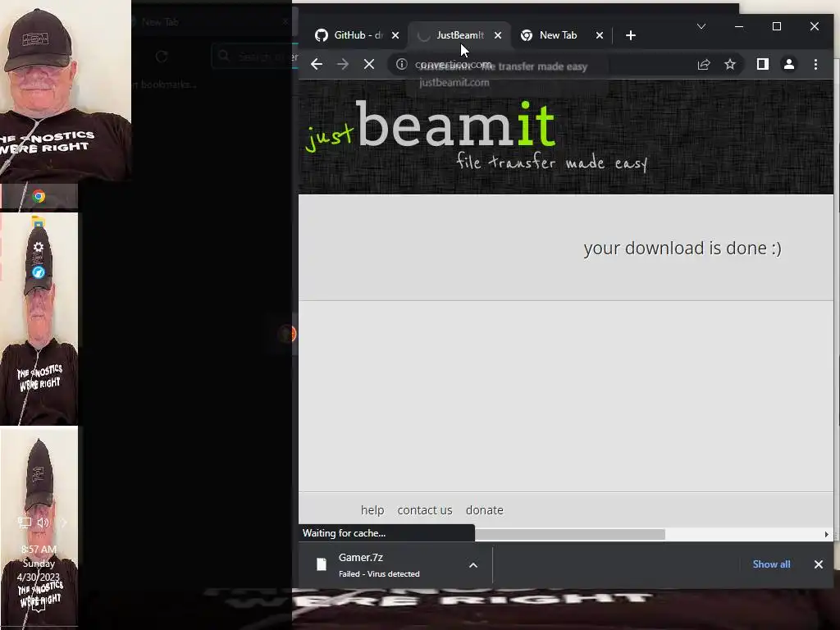This screenshot has width=840, height=630.
Task: Click Show all downloads
Action: coord(771,564)
